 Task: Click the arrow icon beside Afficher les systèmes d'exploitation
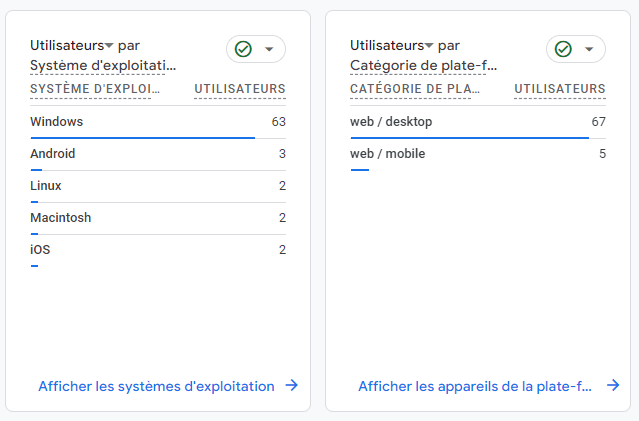pos(291,385)
